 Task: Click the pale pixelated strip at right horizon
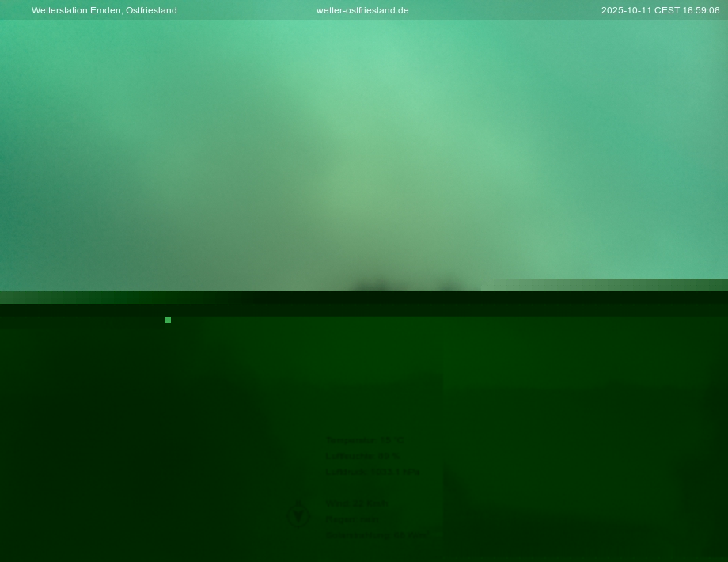609,284
